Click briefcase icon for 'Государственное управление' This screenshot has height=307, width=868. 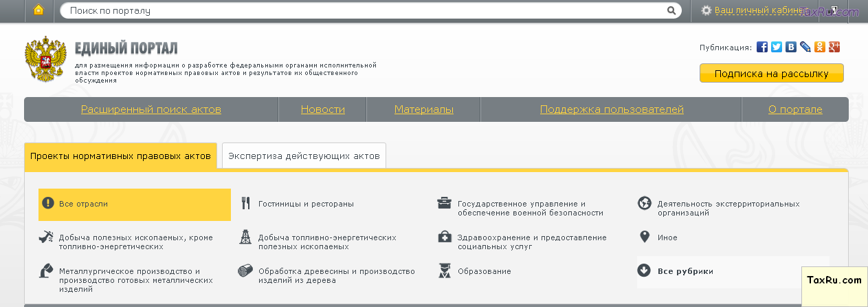coord(445,203)
